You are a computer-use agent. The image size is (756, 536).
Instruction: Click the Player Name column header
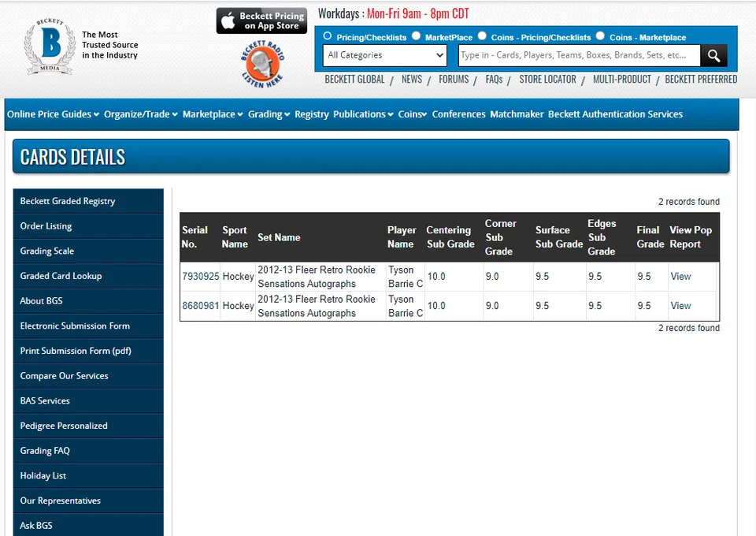click(402, 237)
